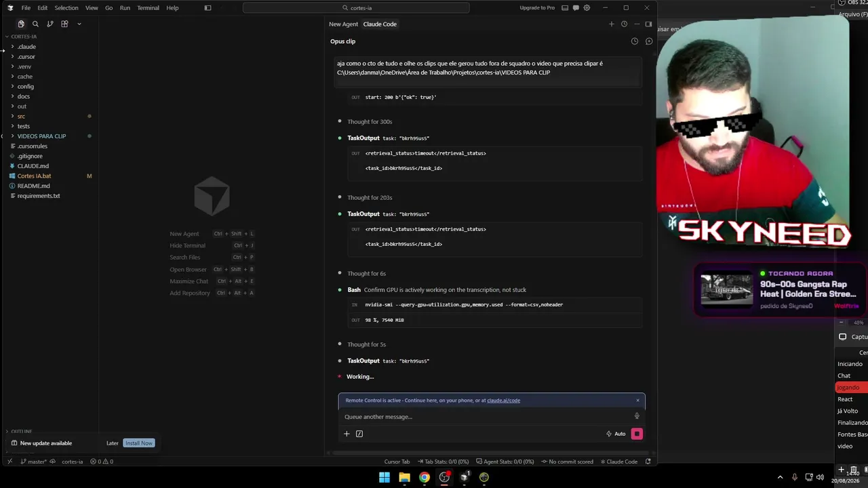Screen dimensions: 868x488
Task: Open the Explorer view icon
Action: pos(21,24)
